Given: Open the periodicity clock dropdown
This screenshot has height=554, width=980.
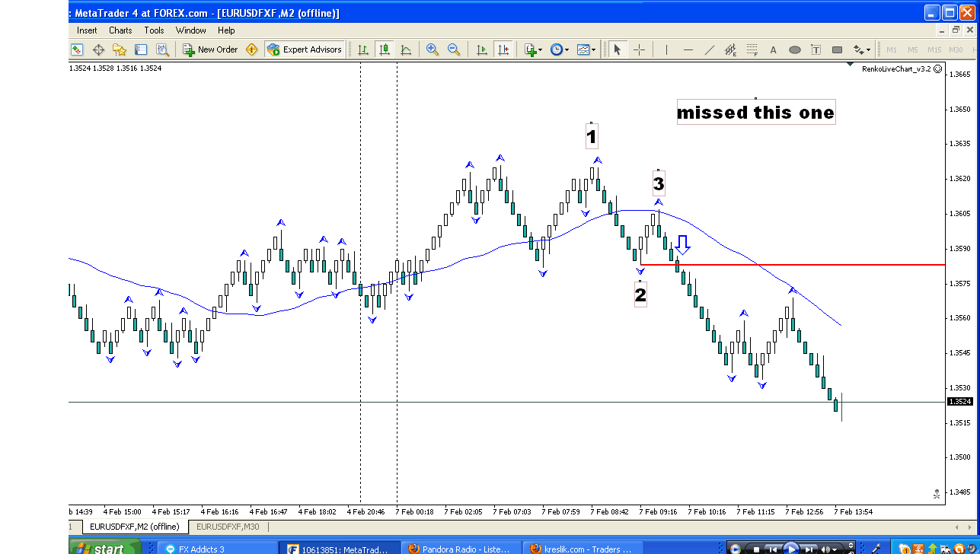Looking at the screenshot, I should [x=560, y=49].
